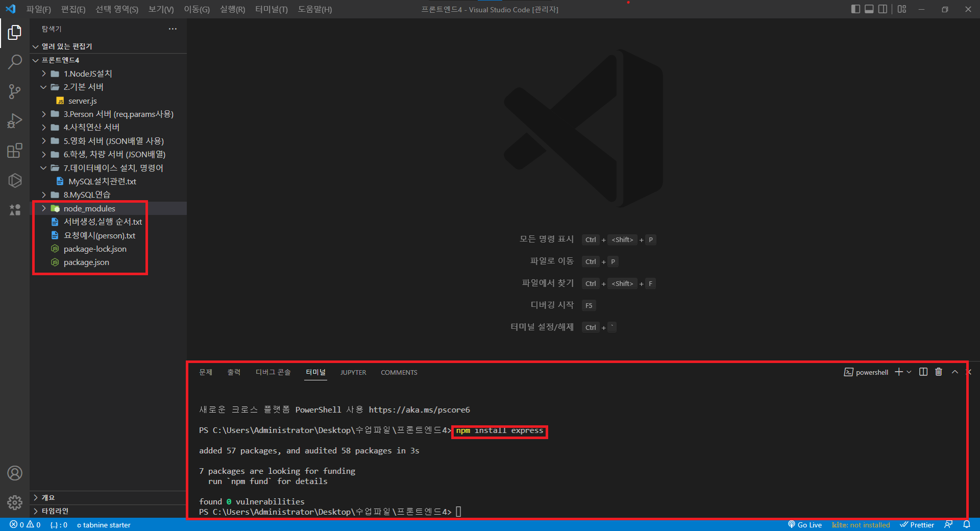Viewport: 980px width, 531px height.
Task: Open the Tabnine activity bar icon
Action: [15, 210]
